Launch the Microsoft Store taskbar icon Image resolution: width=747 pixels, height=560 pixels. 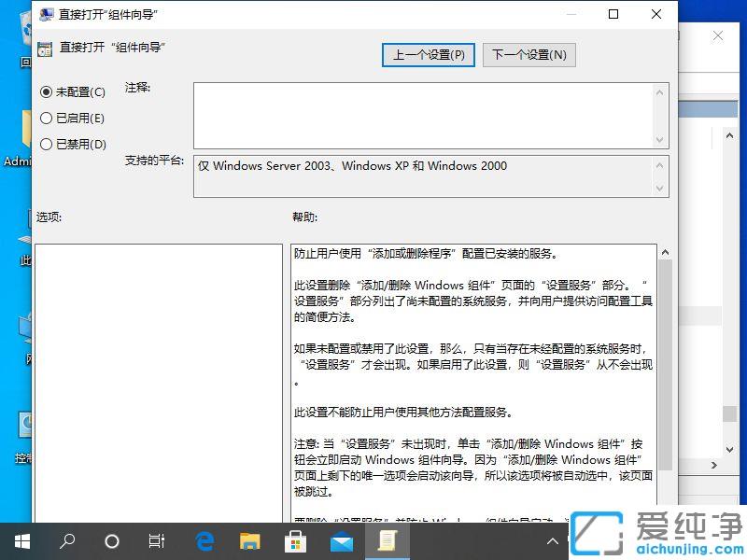[x=295, y=541]
